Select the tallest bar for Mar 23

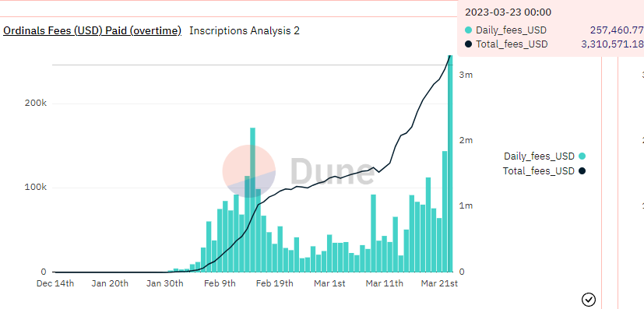click(x=450, y=164)
